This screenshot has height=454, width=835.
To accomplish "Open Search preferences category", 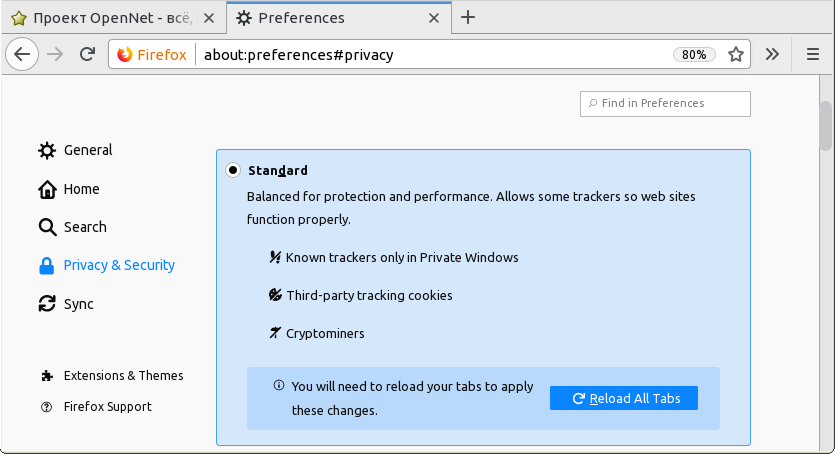I will 85,227.
